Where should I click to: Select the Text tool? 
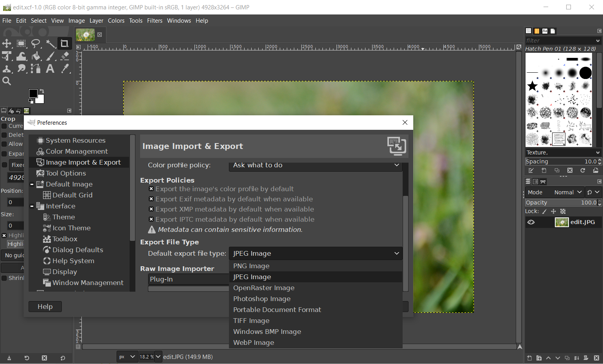click(x=50, y=69)
